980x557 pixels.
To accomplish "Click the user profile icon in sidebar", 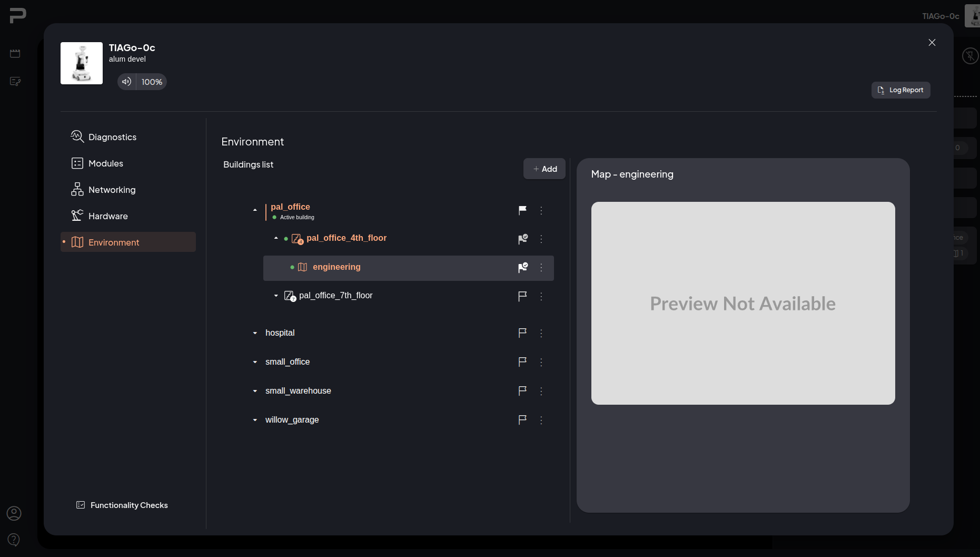I will (x=14, y=513).
